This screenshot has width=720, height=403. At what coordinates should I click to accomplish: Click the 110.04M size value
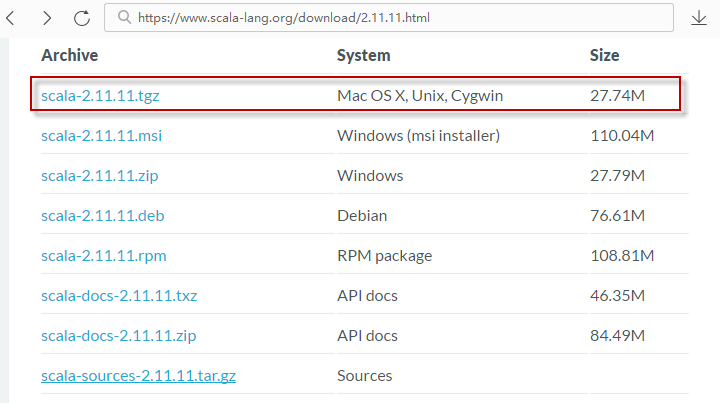coord(622,135)
